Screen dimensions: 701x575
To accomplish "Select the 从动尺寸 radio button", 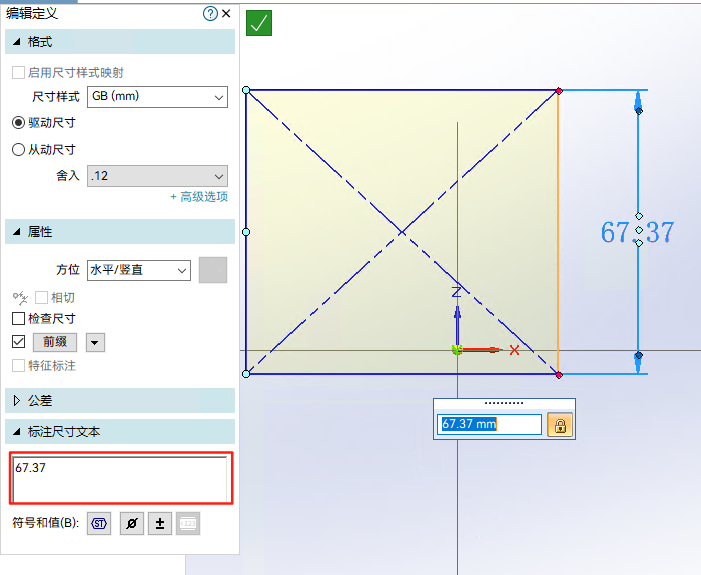I will click(x=18, y=149).
